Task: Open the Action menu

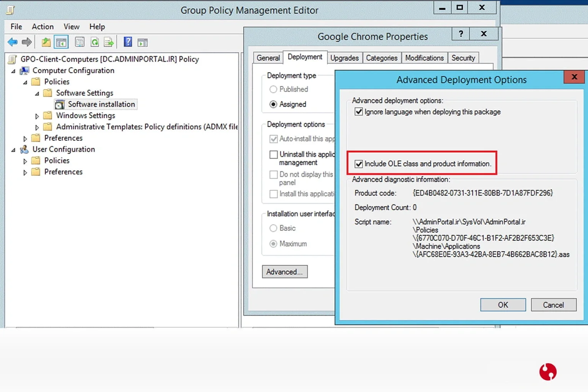Action: [x=43, y=27]
